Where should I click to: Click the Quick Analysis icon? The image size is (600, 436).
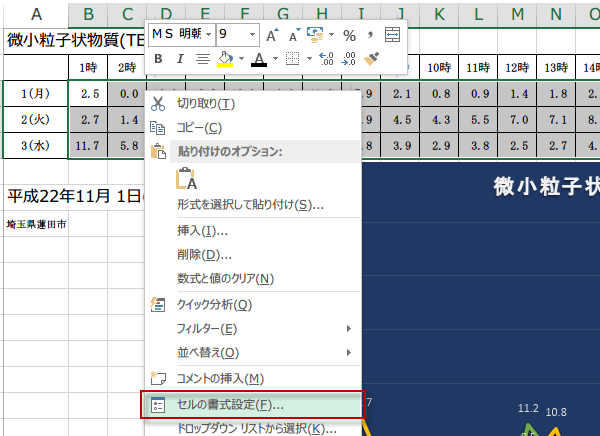click(157, 305)
